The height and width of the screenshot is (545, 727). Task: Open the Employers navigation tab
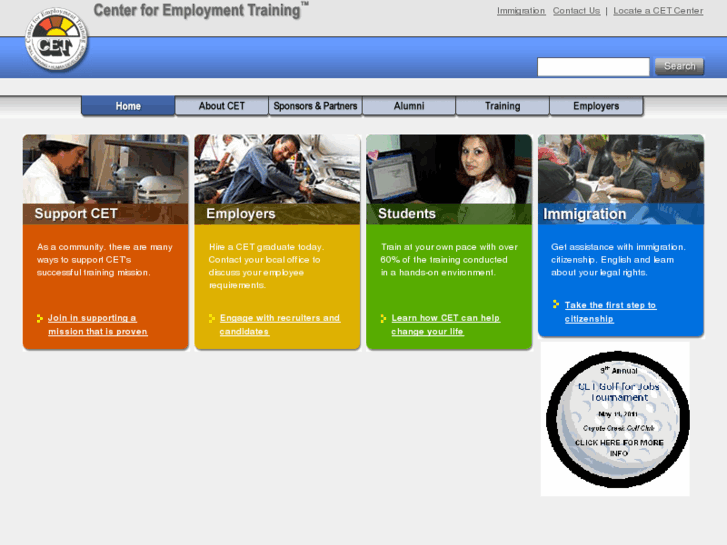pos(596,106)
